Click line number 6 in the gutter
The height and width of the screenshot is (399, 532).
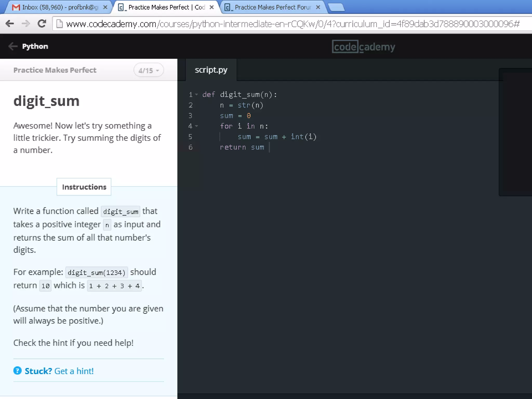tap(190, 147)
